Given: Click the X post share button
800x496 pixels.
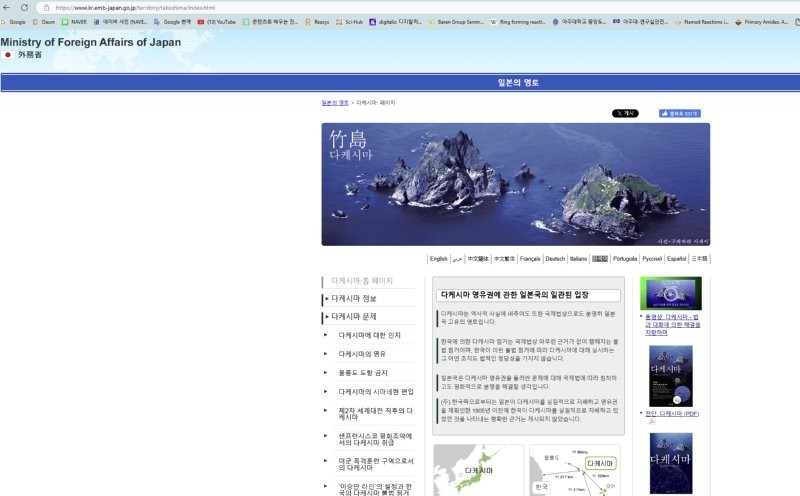Looking at the screenshot, I should pyautogui.click(x=625, y=114).
